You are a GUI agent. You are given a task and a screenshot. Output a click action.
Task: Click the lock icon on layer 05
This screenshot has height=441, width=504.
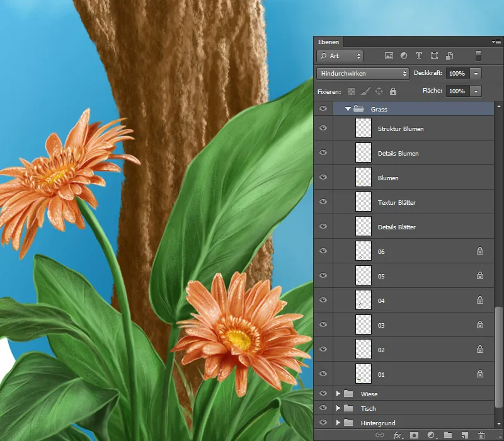[480, 275]
